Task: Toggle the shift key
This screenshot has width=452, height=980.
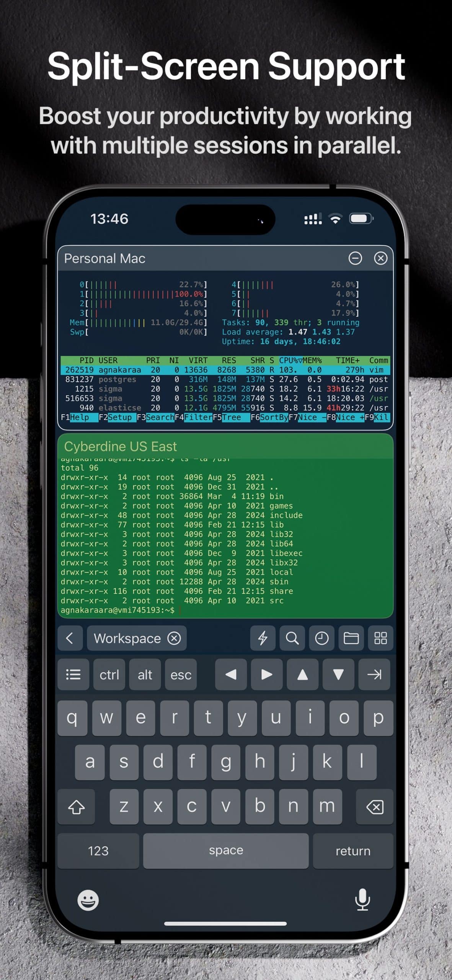Action: [76, 807]
